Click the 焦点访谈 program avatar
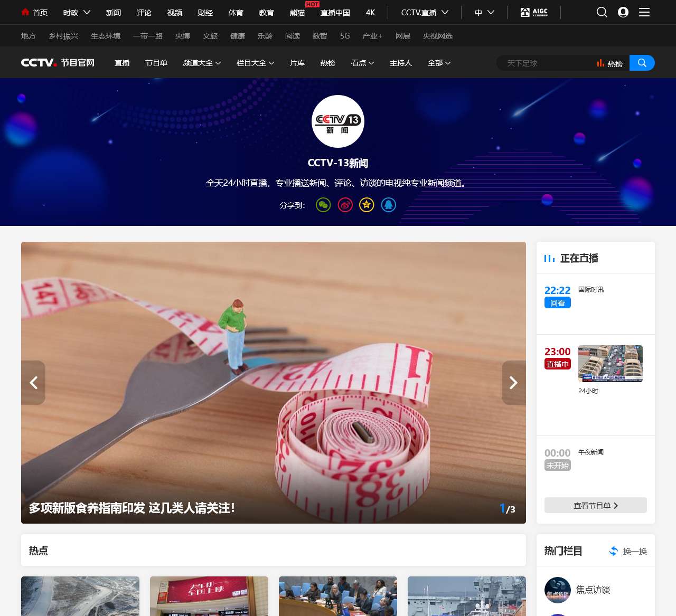676x616 pixels. 558,590
